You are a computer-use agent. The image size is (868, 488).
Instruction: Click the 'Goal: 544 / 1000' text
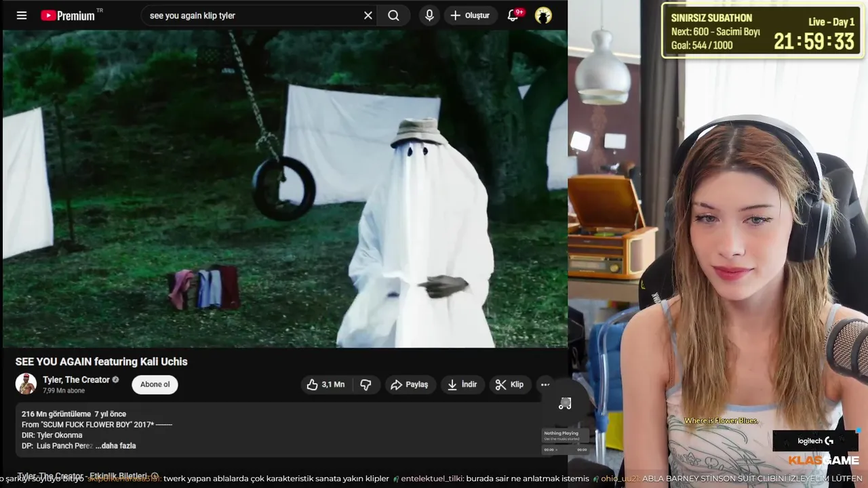pos(702,45)
